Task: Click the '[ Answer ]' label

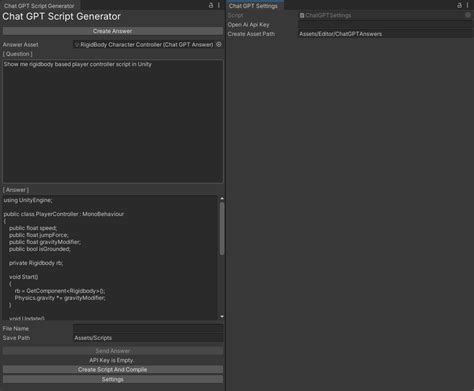Action: pyautogui.click(x=16, y=190)
